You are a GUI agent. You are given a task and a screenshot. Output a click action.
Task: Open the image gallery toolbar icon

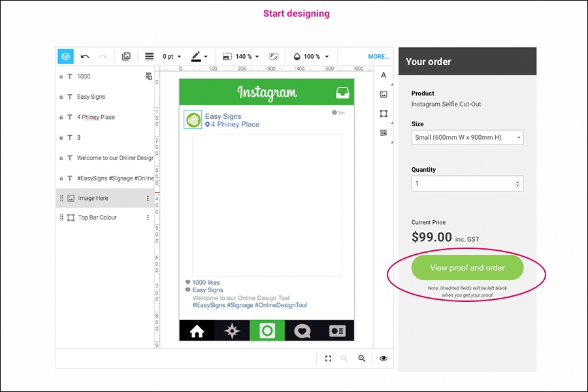pyautogui.click(x=126, y=57)
